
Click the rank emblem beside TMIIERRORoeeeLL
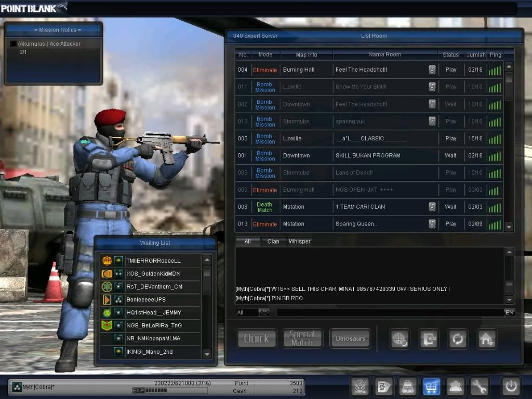(107, 261)
